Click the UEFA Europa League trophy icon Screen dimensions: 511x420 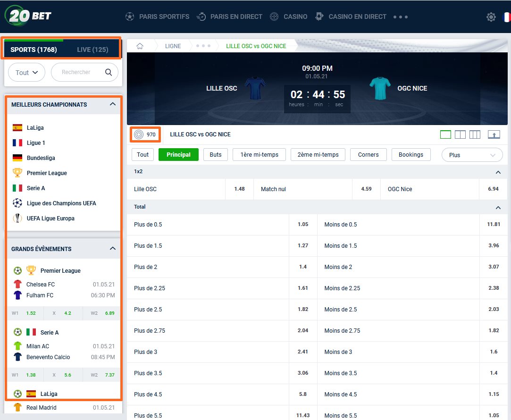pos(17,218)
